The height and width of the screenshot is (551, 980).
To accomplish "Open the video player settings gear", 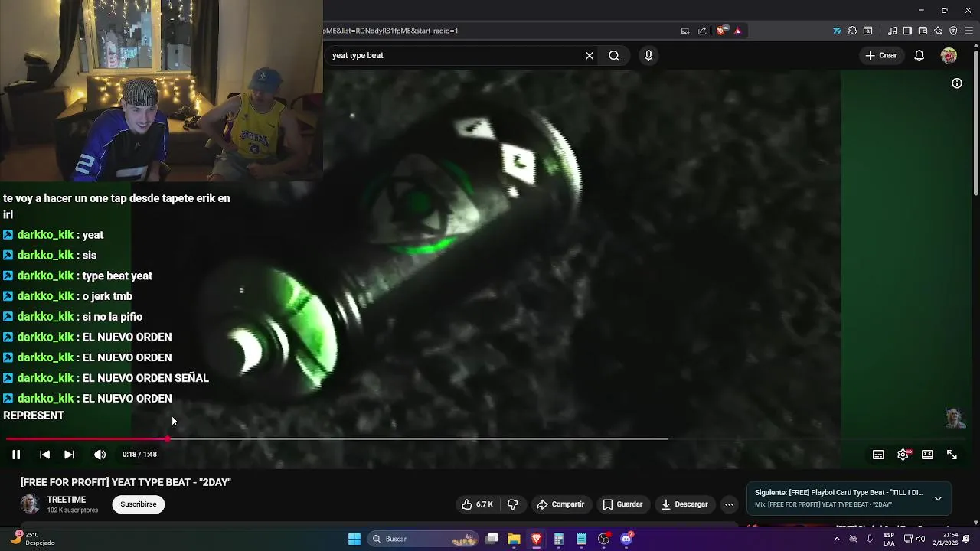I will (903, 455).
